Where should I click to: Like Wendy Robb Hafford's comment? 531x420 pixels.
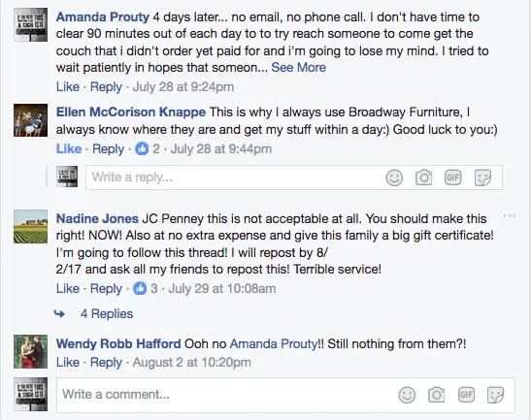tap(68, 362)
